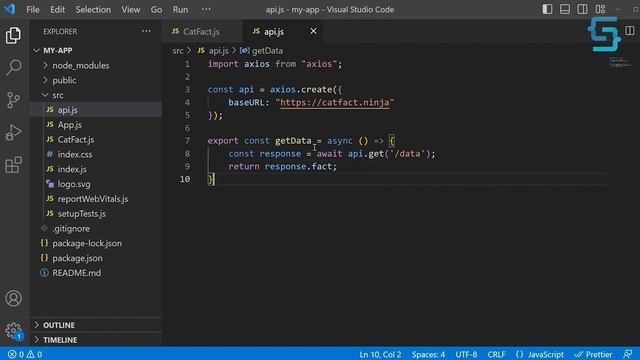
Task: Close the api.js editor tab
Action: pyautogui.click(x=313, y=31)
